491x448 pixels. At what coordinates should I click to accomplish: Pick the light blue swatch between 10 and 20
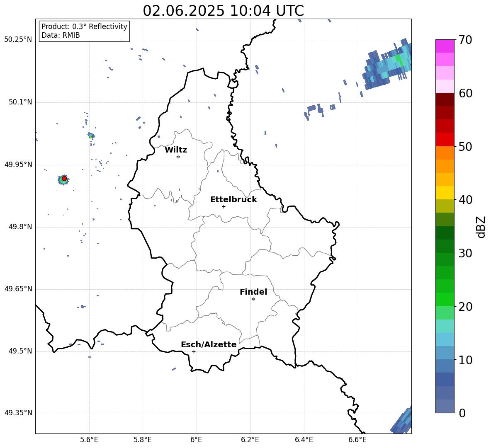coord(445,339)
